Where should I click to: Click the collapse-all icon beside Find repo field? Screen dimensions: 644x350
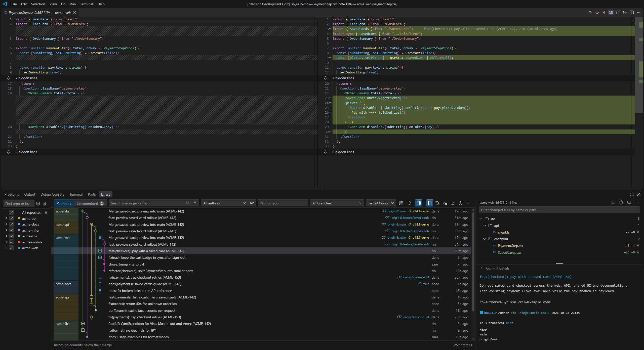coord(45,204)
